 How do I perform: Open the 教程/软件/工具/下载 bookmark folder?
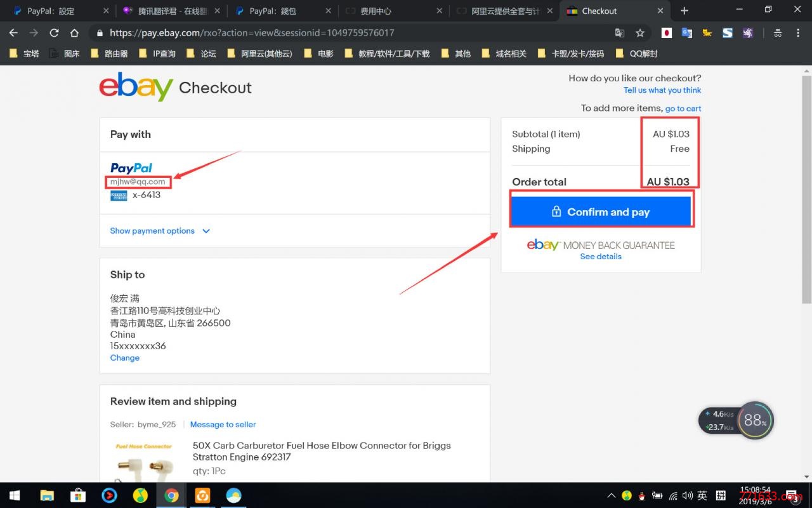pos(386,54)
